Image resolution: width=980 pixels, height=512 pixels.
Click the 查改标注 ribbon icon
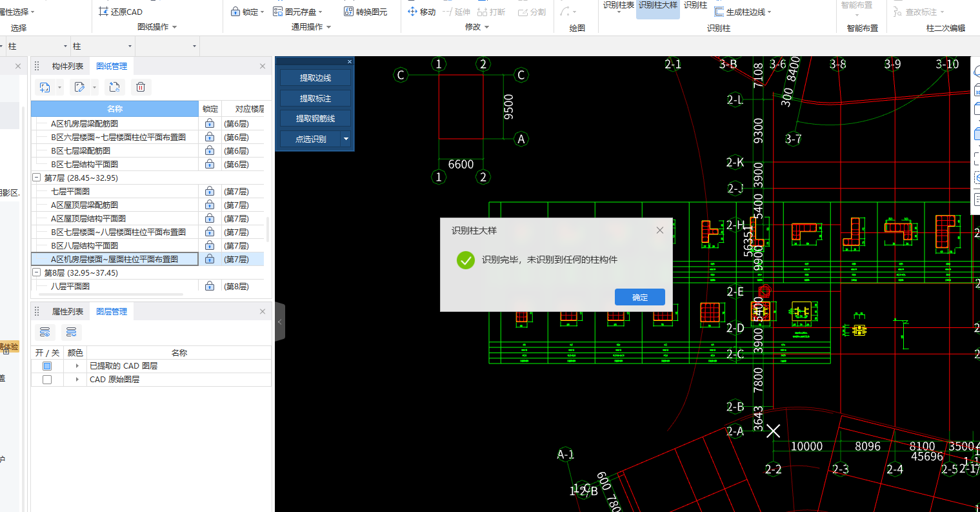tap(897, 12)
